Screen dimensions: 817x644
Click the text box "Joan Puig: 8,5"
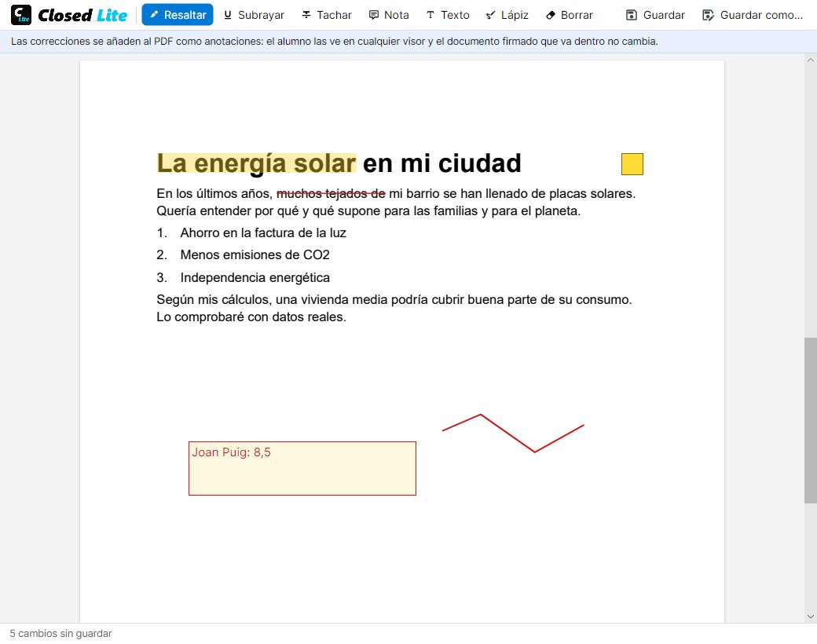coord(302,468)
